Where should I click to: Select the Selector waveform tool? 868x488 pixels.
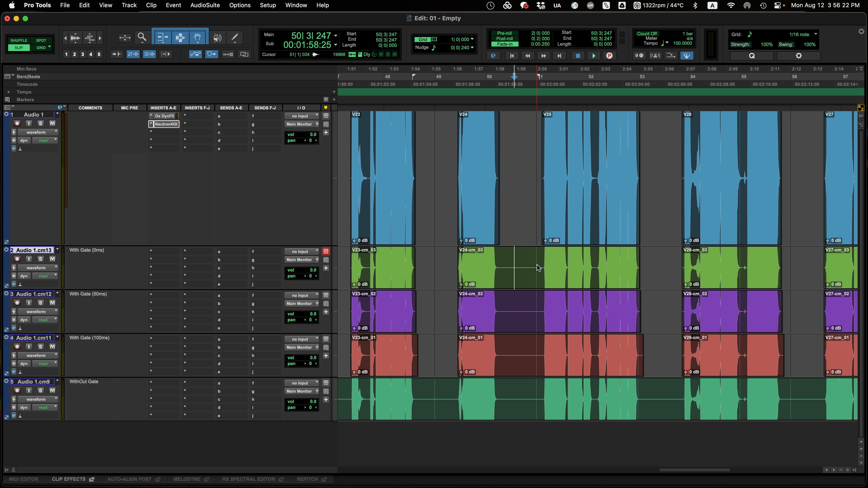180,37
